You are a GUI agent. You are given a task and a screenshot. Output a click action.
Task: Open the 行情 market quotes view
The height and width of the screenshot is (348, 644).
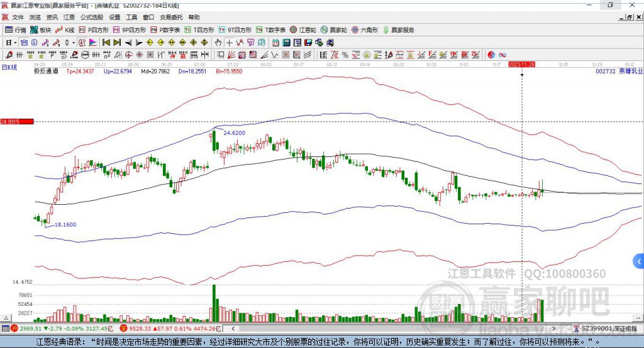(x=15, y=30)
